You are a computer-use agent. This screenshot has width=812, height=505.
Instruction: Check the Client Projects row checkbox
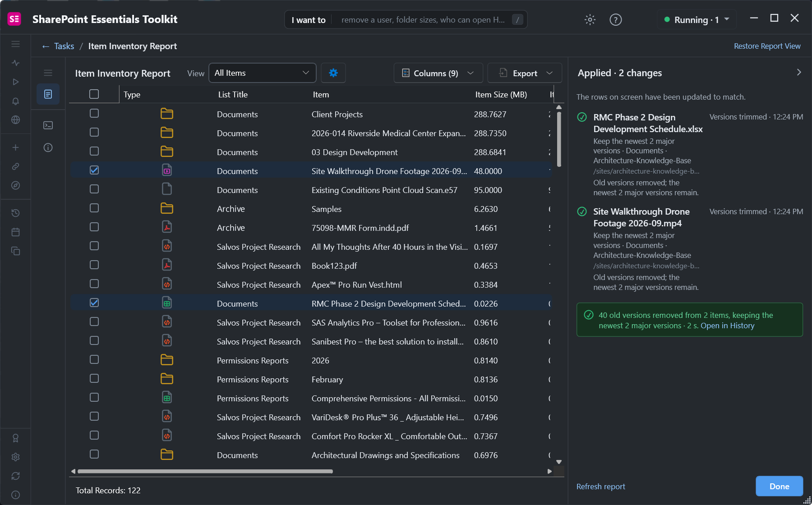pos(94,113)
